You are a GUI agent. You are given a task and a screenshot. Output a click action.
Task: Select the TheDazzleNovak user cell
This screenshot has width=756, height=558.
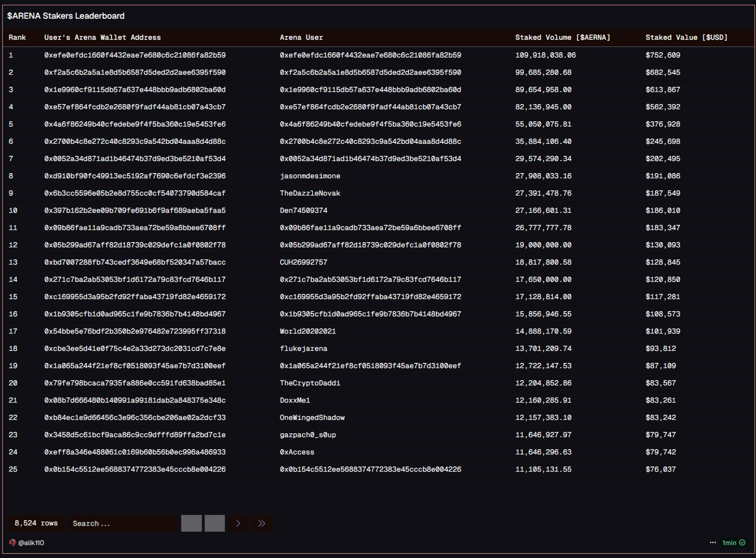(x=310, y=193)
